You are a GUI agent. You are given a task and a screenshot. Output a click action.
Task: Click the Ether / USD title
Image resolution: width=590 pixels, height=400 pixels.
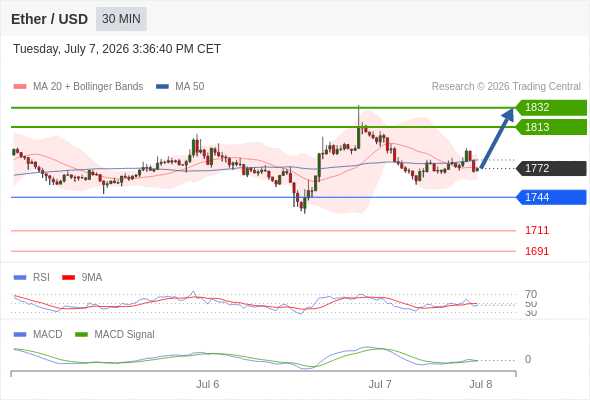click(49, 19)
